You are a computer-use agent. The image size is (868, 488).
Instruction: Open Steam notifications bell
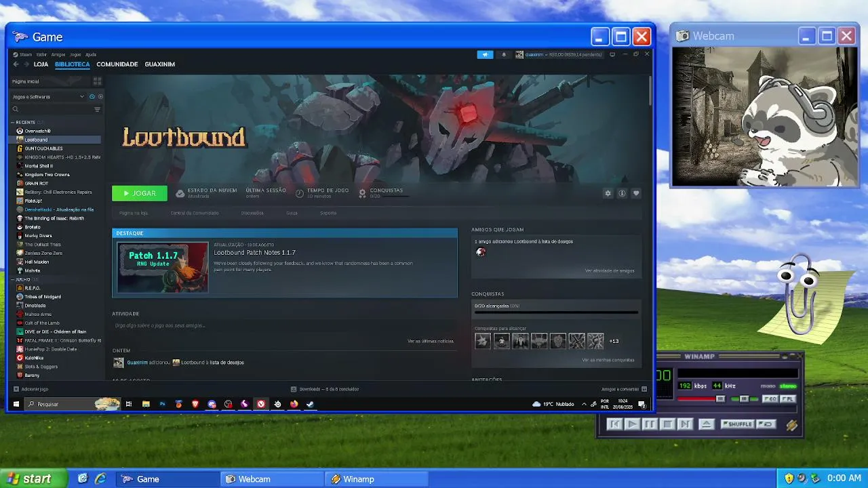(503, 54)
